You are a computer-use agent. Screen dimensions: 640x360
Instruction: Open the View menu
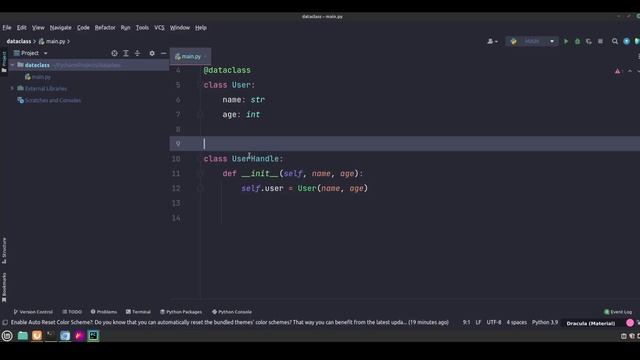point(38,28)
